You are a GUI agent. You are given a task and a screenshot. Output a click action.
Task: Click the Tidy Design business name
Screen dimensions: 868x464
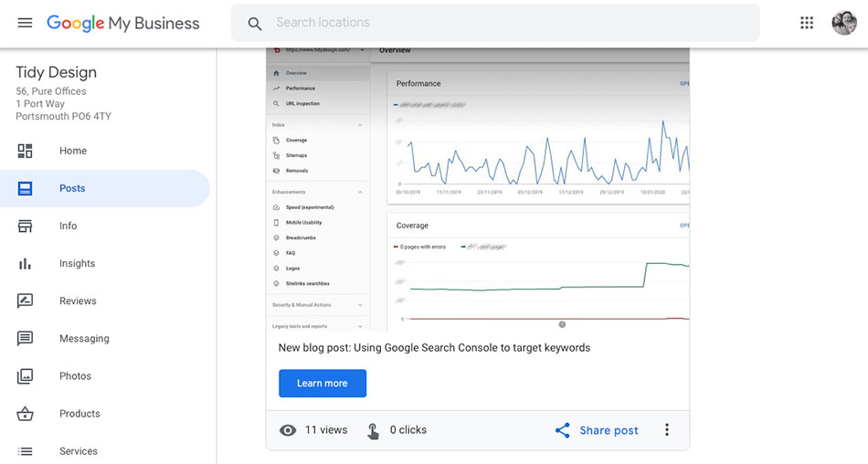point(56,72)
